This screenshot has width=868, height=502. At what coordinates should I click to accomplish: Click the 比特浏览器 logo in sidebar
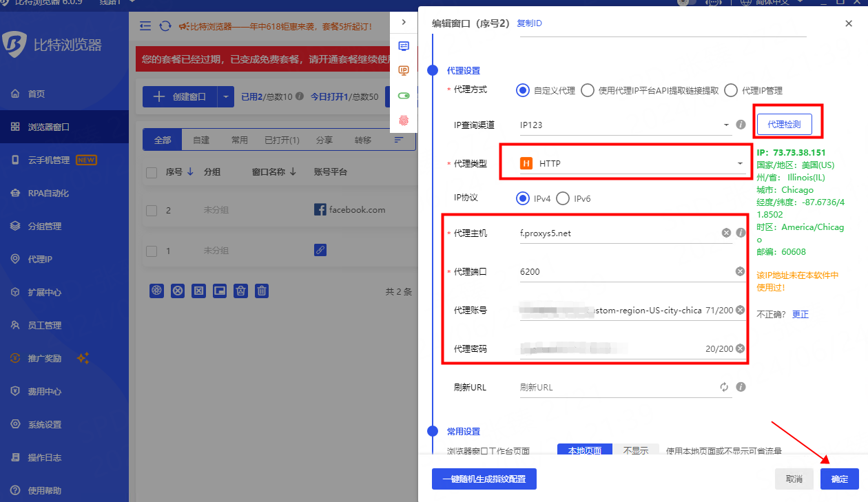point(14,45)
